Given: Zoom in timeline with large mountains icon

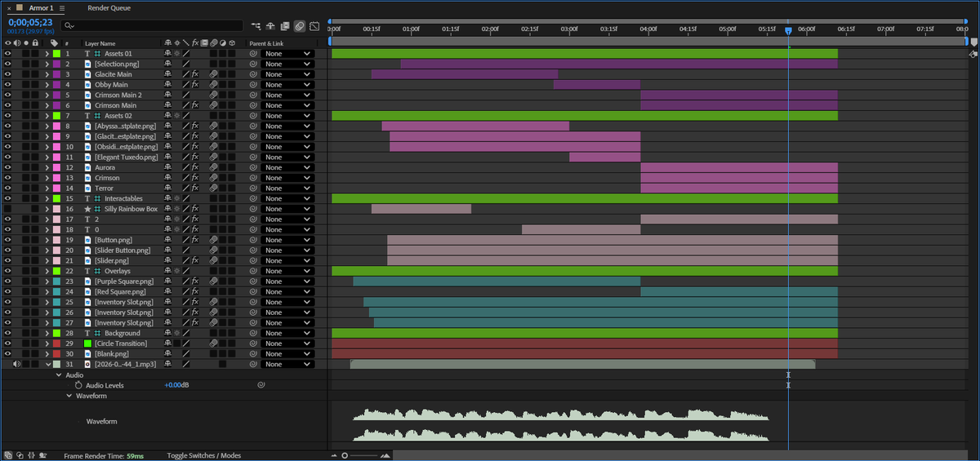Looking at the screenshot, I should [x=385, y=455].
